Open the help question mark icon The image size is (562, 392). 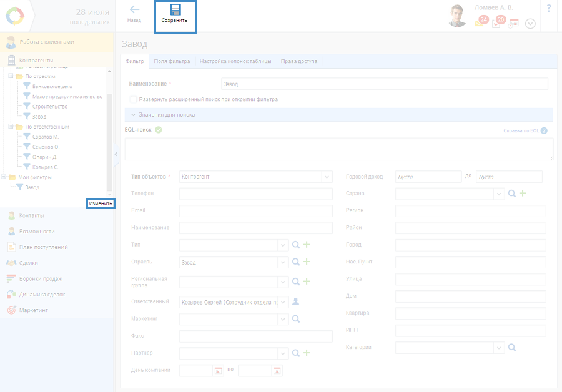[549, 8]
